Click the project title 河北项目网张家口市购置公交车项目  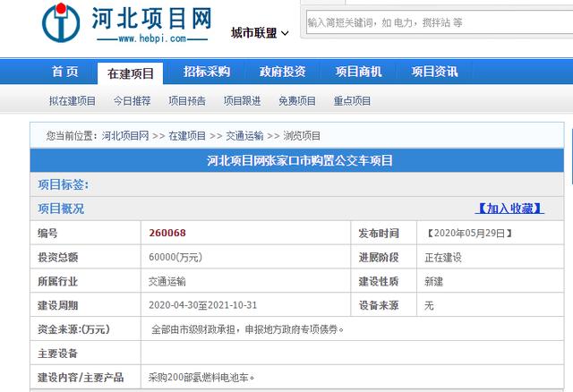(x=300, y=160)
